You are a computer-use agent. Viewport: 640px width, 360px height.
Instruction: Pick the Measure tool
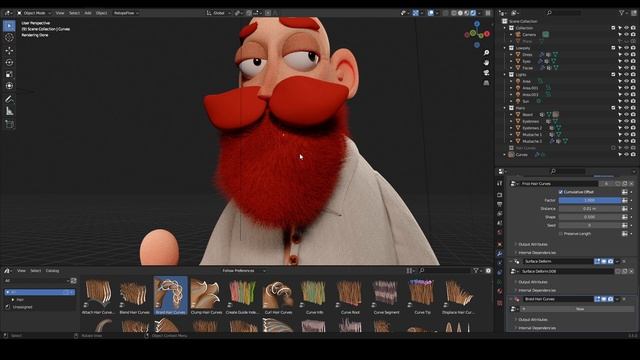[9, 111]
